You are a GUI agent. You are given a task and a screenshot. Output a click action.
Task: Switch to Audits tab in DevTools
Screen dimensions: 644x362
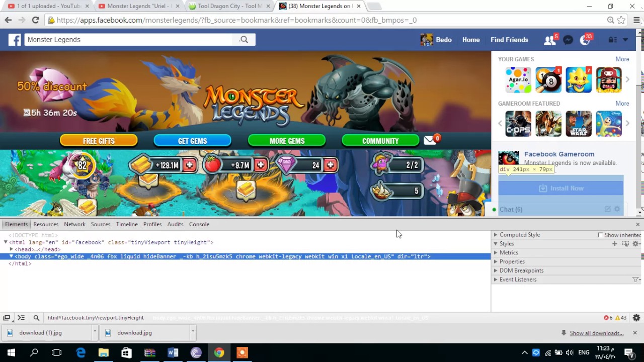tap(175, 224)
